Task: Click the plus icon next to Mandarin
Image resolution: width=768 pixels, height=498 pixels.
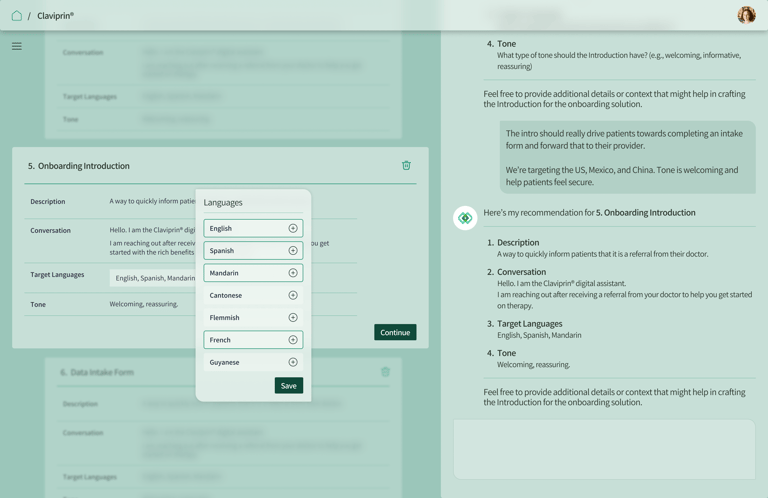Action: [x=293, y=273]
